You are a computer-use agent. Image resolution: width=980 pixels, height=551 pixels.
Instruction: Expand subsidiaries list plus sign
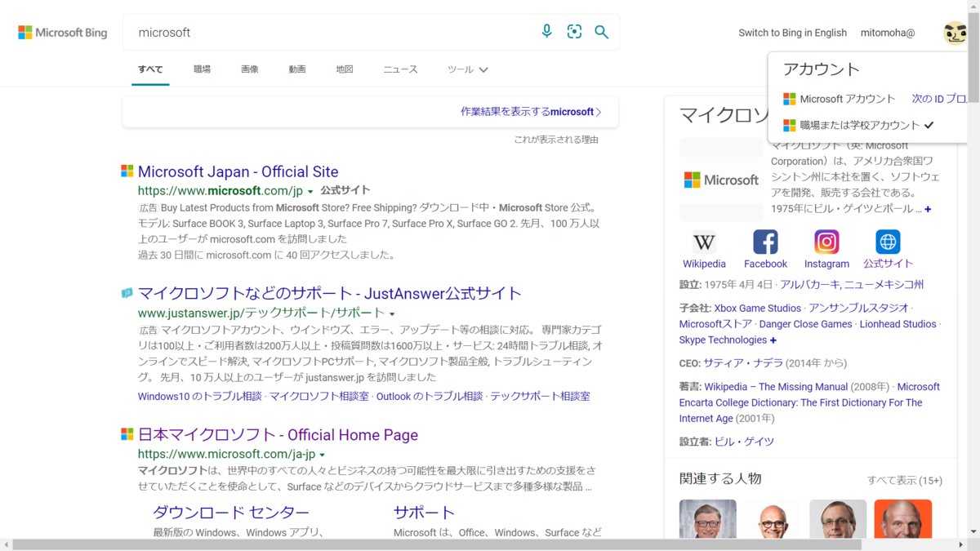[773, 340]
